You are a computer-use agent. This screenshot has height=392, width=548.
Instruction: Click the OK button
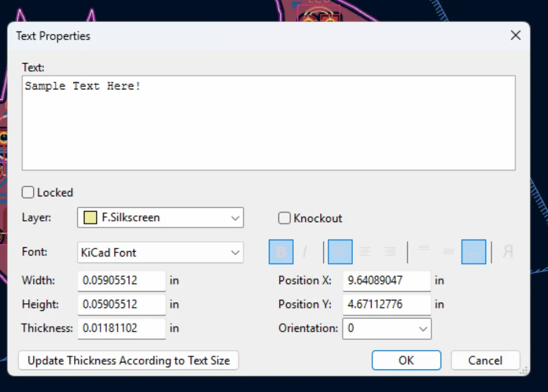pos(406,360)
